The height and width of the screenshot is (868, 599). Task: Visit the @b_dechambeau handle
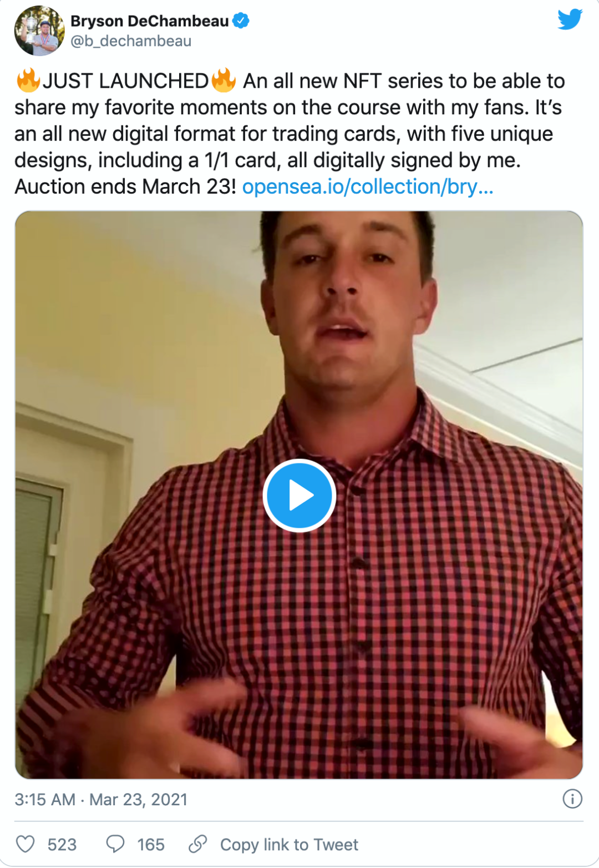coord(131,42)
